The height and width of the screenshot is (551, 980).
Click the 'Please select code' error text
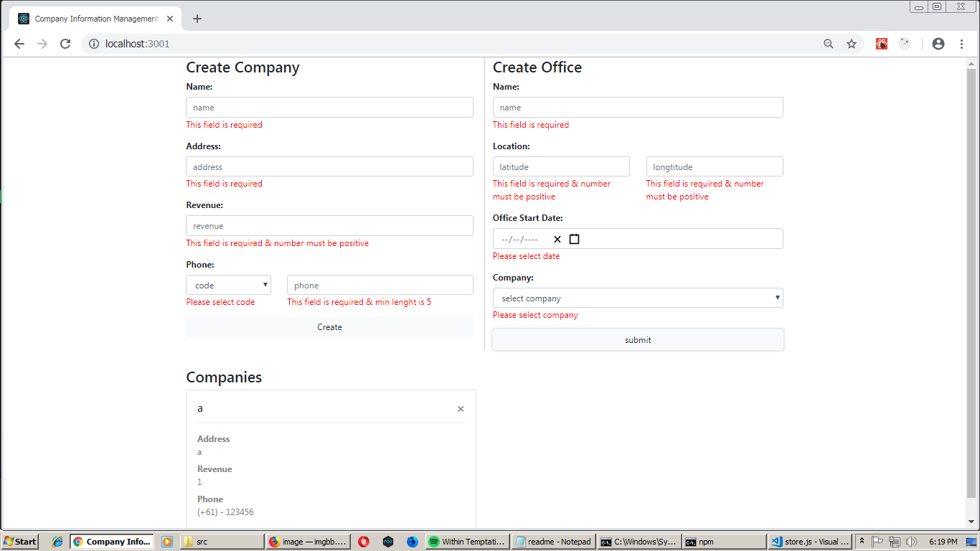click(220, 302)
